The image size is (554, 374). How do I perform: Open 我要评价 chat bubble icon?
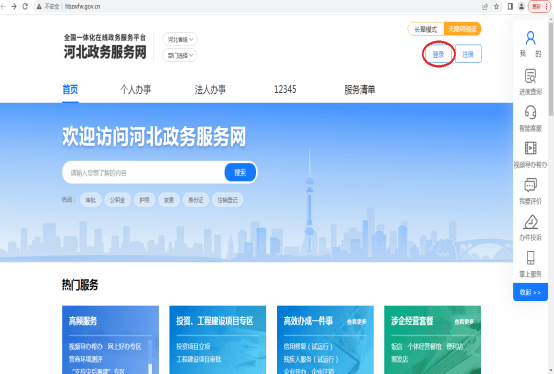tap(530, 185)
